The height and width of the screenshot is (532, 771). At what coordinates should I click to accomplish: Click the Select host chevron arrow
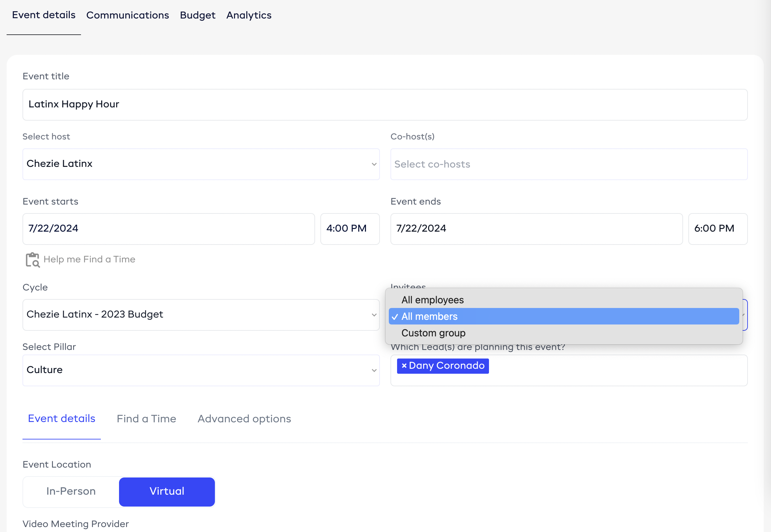[374, 164]
